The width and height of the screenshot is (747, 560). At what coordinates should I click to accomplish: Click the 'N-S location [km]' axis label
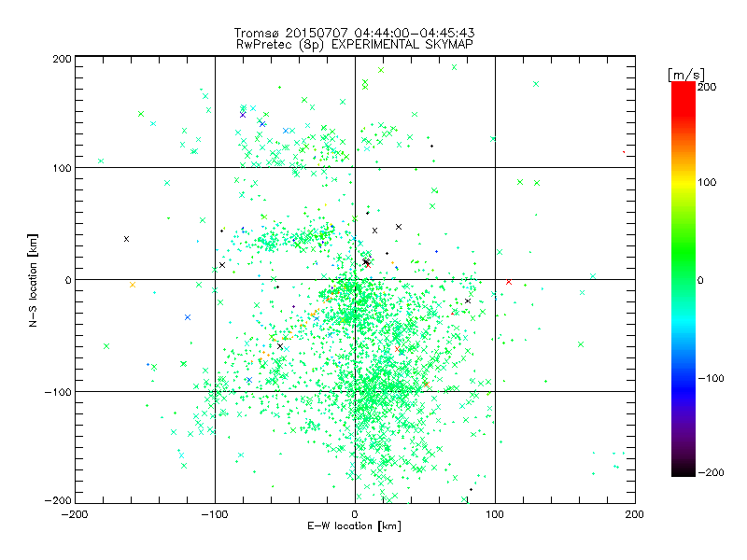coord(33,280)
